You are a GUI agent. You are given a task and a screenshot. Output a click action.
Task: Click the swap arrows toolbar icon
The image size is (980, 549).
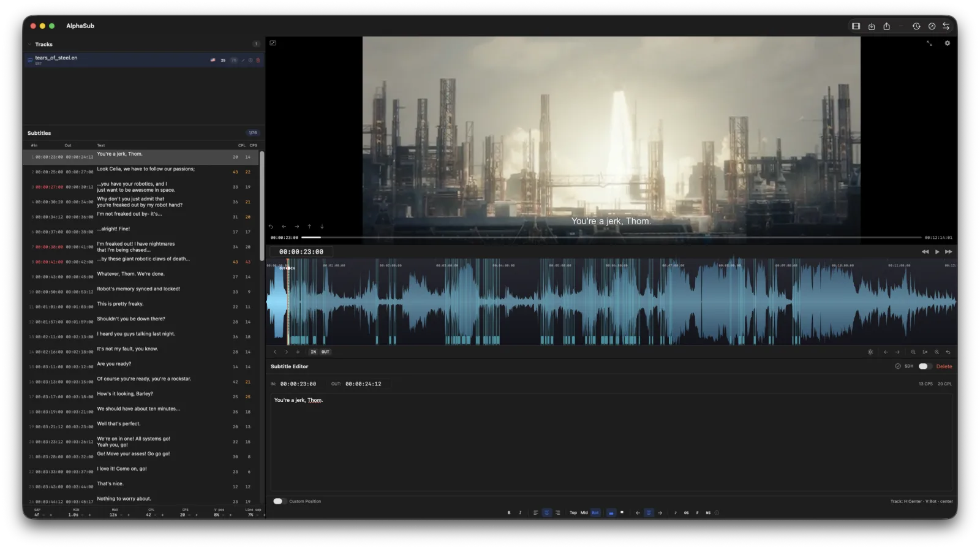tap(946, 26)
